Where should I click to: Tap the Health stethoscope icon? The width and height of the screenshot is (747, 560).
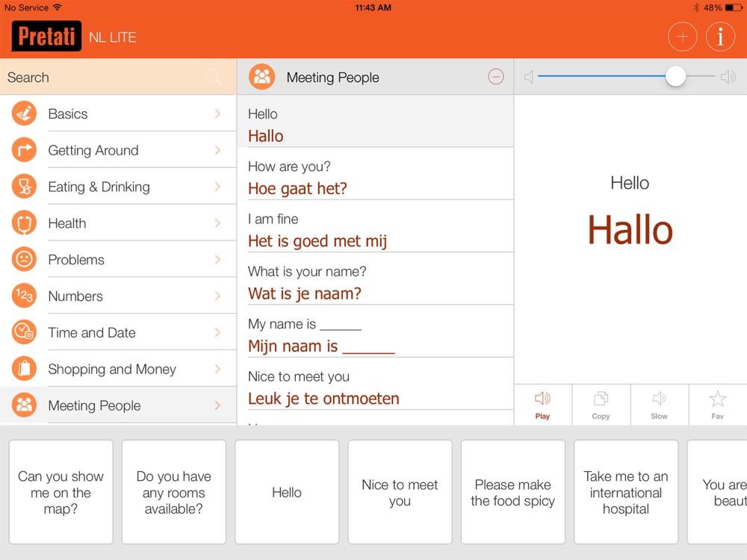[x=24, y=223]
